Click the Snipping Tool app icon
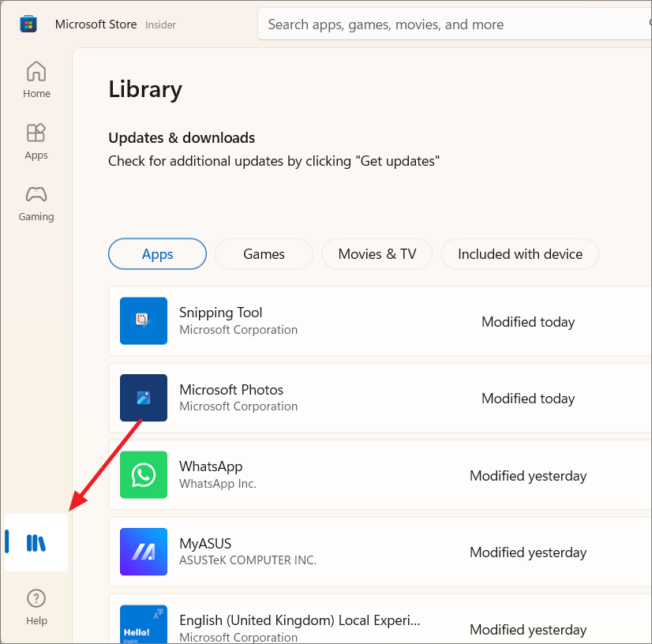The width and height of the screenshot is (652, 644). (x=143, y=321)
